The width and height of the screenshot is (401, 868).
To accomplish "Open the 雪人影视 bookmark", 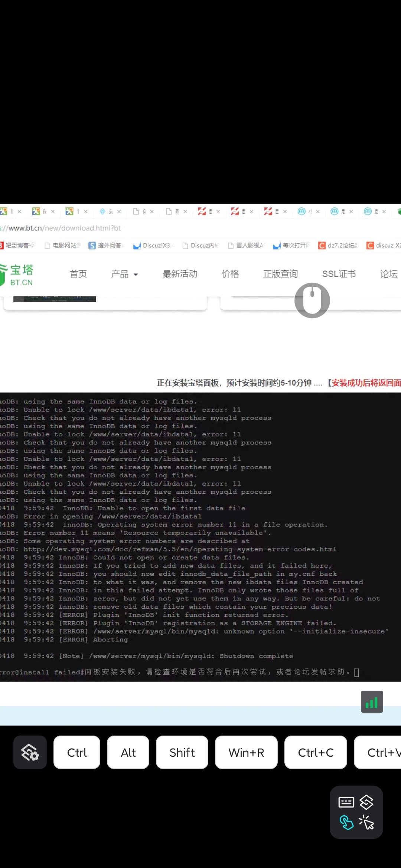I will pyautogui.click(x=246, y=245).
